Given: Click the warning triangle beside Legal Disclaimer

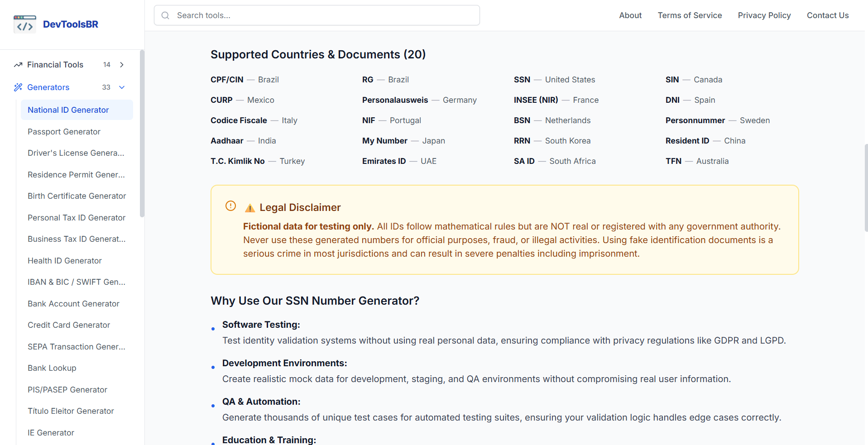Looking at the screenshot, I should click(250, 208).
